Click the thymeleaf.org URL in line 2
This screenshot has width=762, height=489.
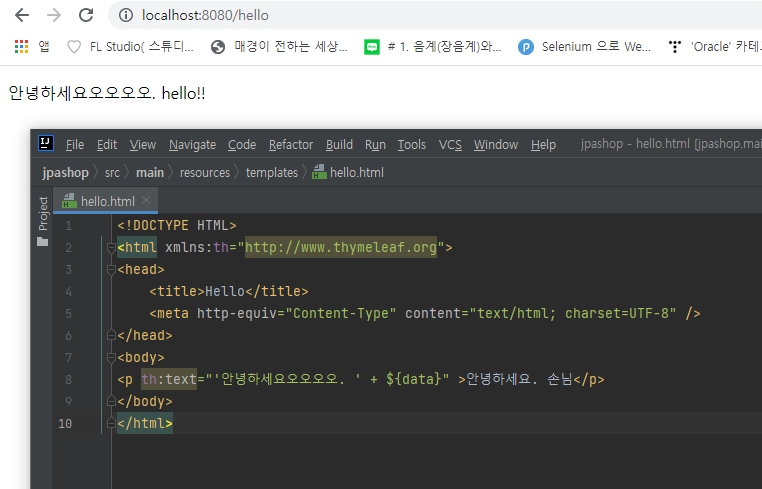[x=341, y=247]
